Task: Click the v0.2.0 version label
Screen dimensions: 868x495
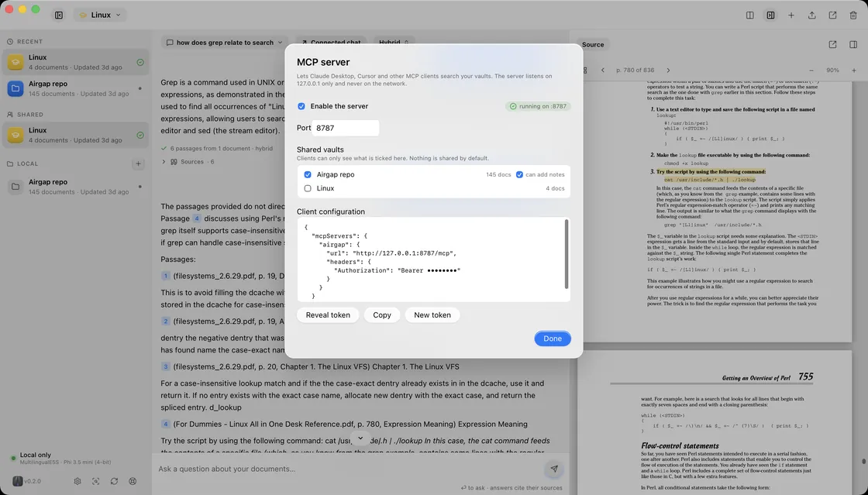Action: [x=33, y=481]
